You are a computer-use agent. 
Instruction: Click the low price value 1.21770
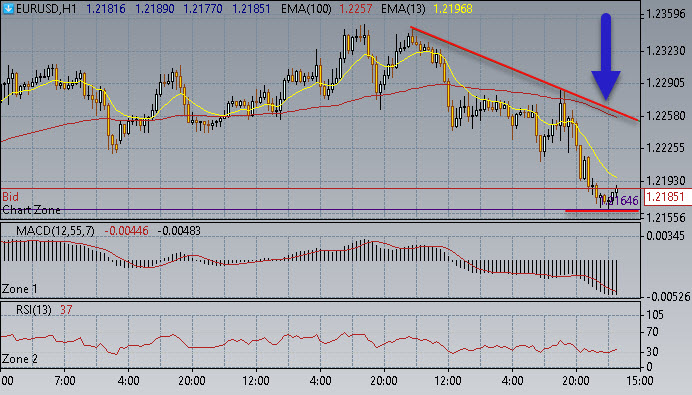203,9
